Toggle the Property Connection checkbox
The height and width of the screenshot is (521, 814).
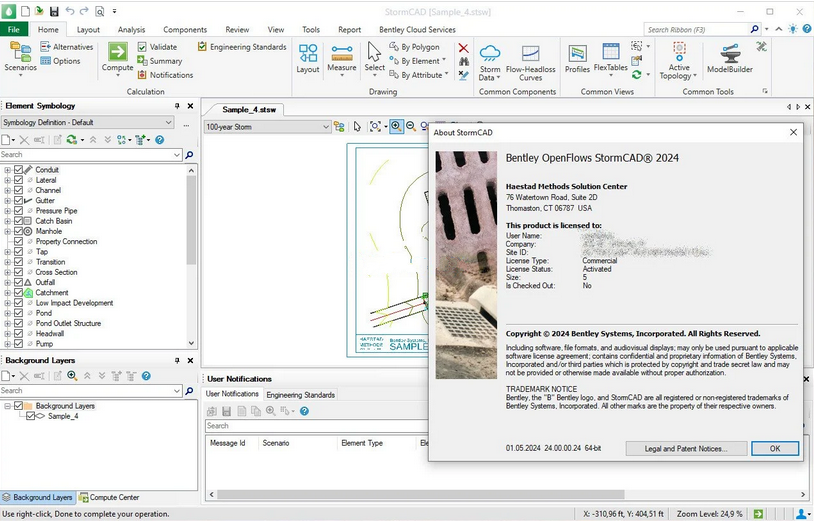[19, 241]
